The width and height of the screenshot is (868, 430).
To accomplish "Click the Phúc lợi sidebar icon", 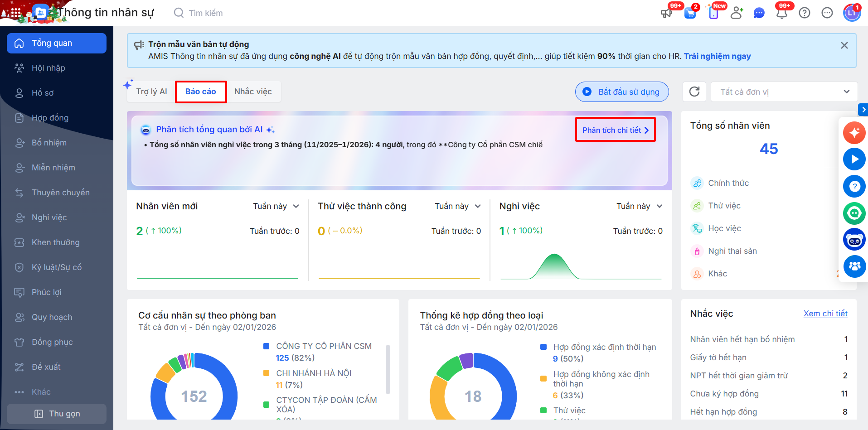I will click(19, 292).
